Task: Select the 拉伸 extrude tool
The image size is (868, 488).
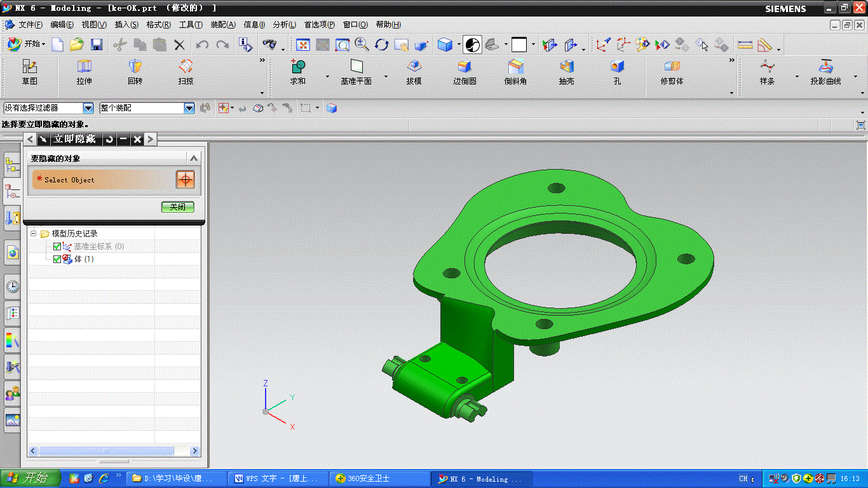Action: pyautogui.click(x=84, y=72)
